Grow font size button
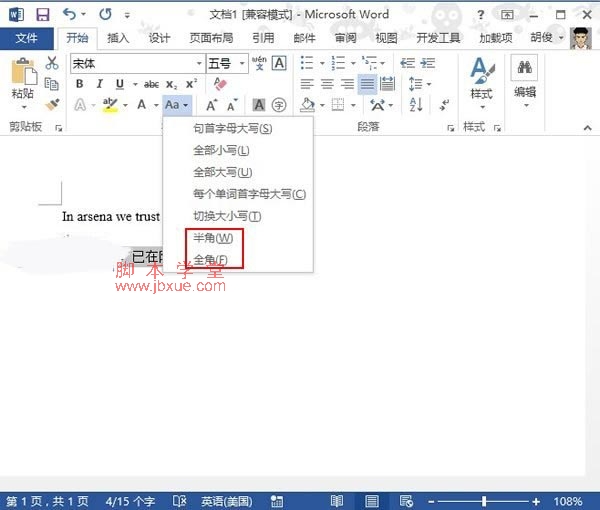The width and height of the screenshot is (600, 510). coord(212,104)
